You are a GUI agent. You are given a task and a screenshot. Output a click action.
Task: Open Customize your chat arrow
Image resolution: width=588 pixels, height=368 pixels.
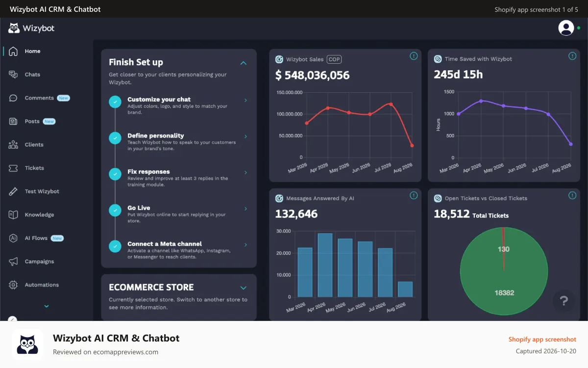245,101
